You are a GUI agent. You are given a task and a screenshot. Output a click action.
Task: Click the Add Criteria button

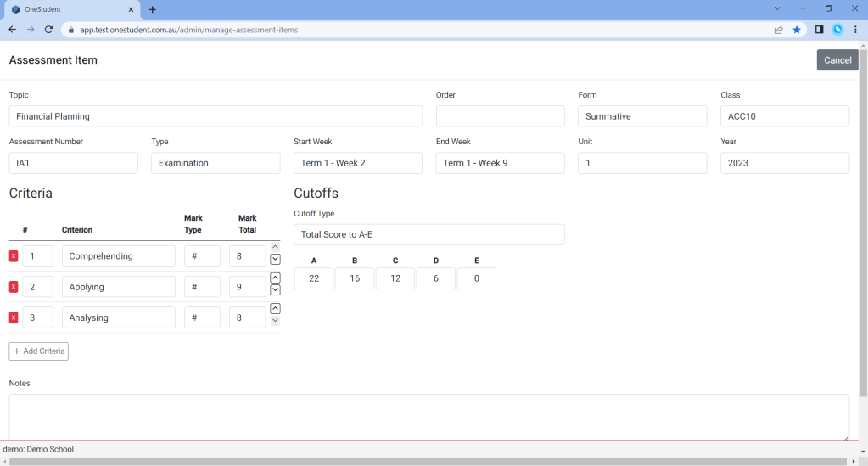click(x=39, y=351)
